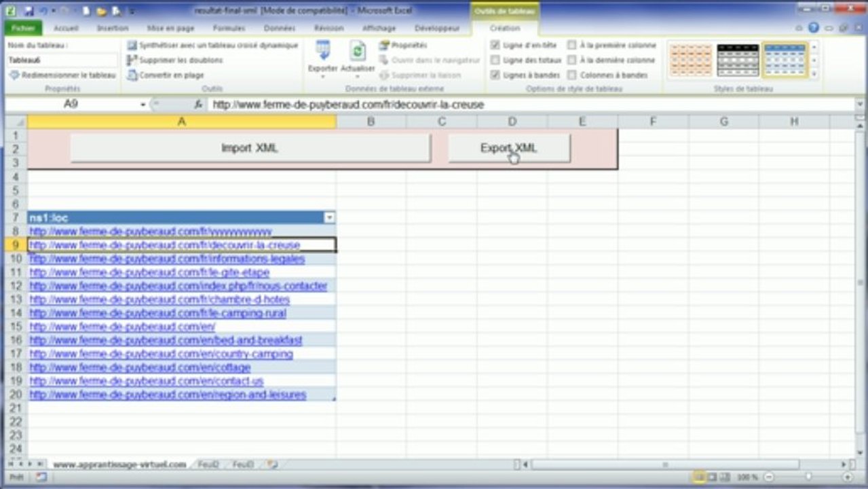Enable À la première colonne checkbox

click(x=572, y=45)
